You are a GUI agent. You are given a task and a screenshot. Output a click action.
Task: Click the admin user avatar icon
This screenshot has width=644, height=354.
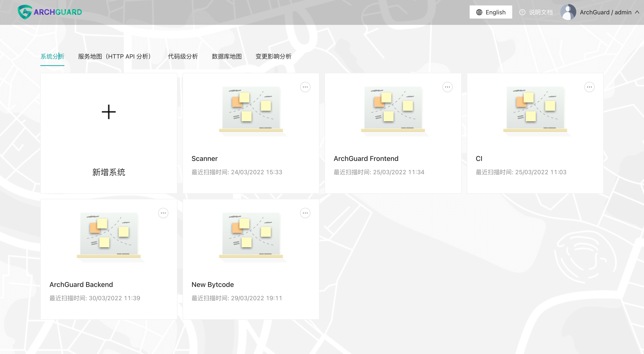tap(568, 12)
